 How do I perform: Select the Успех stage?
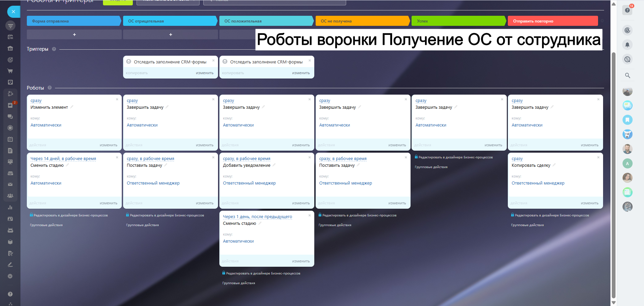point(459,21)
